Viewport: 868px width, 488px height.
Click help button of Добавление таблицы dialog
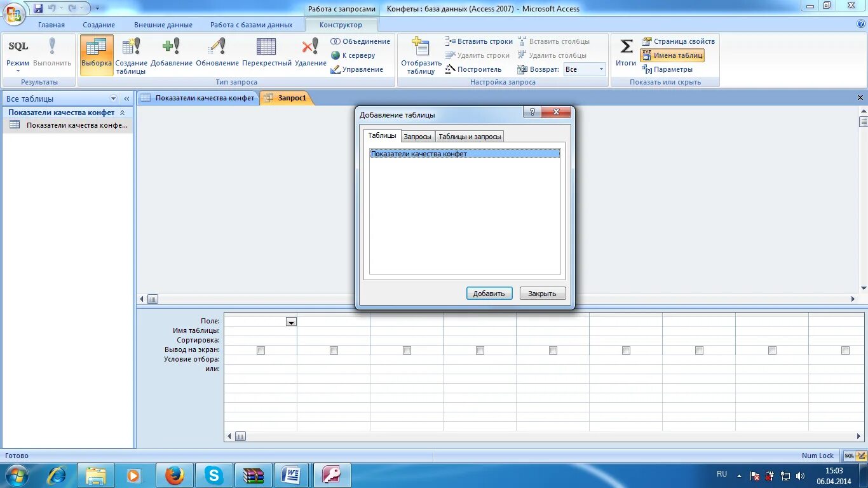tap(532, 112)
